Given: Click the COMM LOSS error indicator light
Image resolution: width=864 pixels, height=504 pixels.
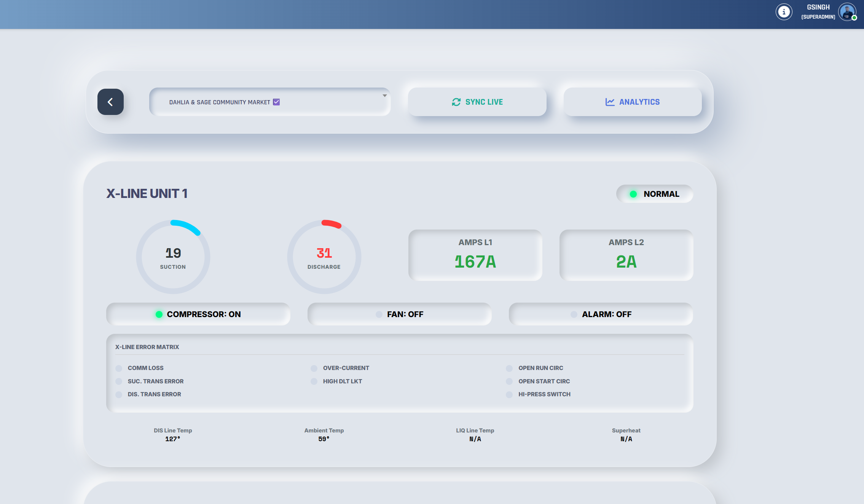Looking at the screenshot, I should point(118,368).
